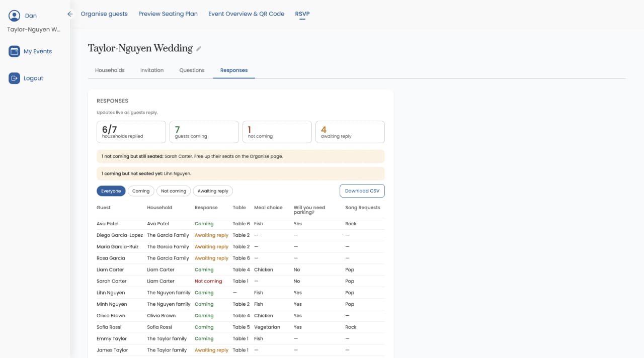The height and width of the screenshot is (358, 644).
Task: Click the My Events link
Action: (38, 51)
